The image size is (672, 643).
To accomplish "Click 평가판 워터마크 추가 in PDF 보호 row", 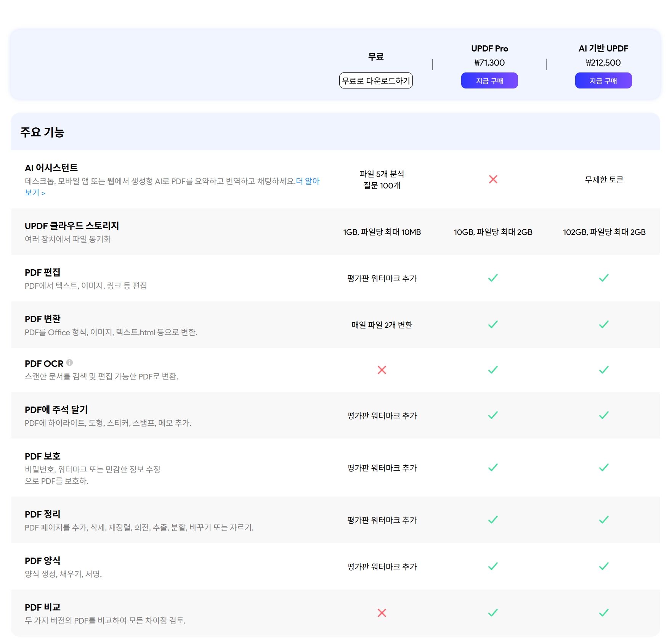I will [382, 468].
